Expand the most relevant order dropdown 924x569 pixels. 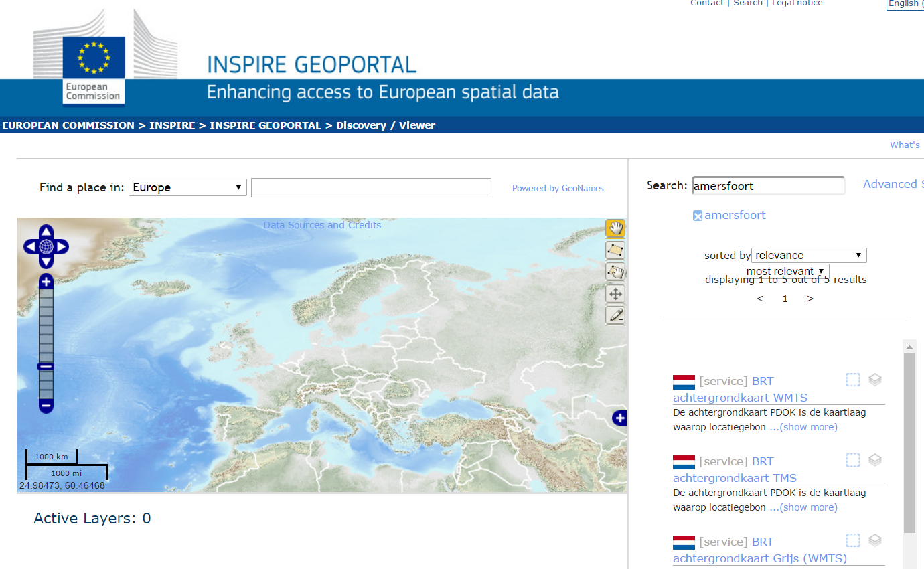click(785, 271)
